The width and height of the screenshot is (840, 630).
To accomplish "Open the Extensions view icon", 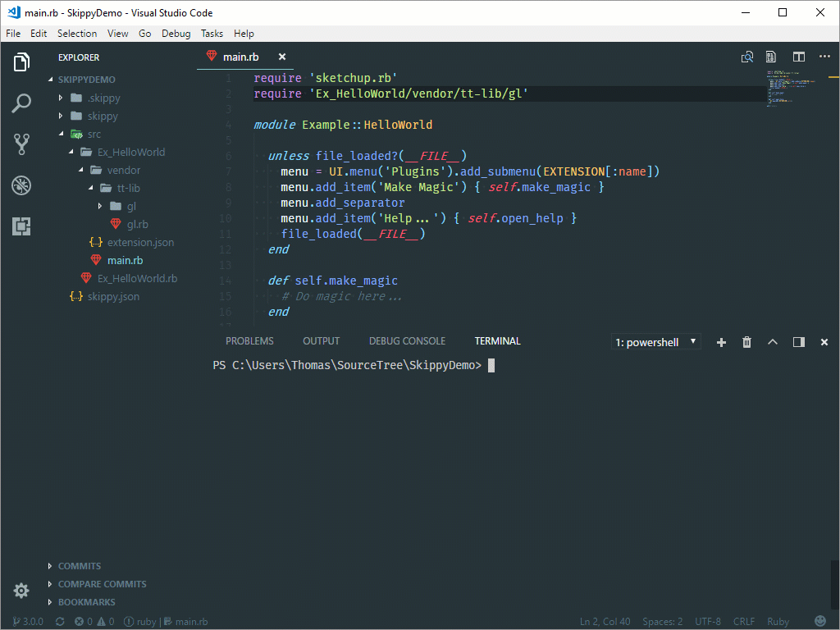I will (x=21, y=226).
